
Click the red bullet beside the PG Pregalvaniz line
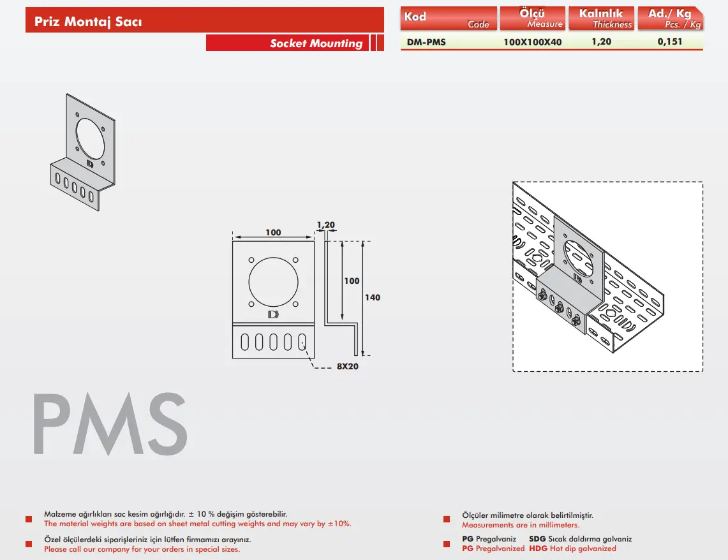point(447,544)
